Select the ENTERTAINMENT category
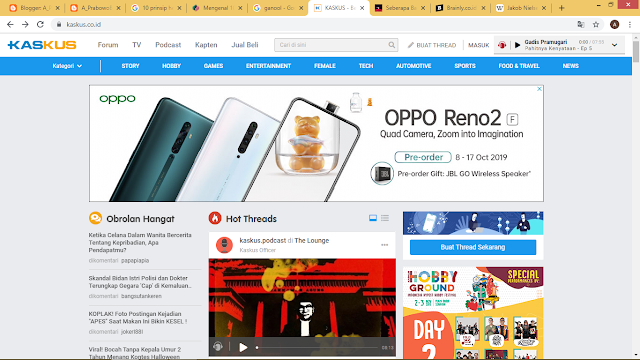 tap(269, 66)
